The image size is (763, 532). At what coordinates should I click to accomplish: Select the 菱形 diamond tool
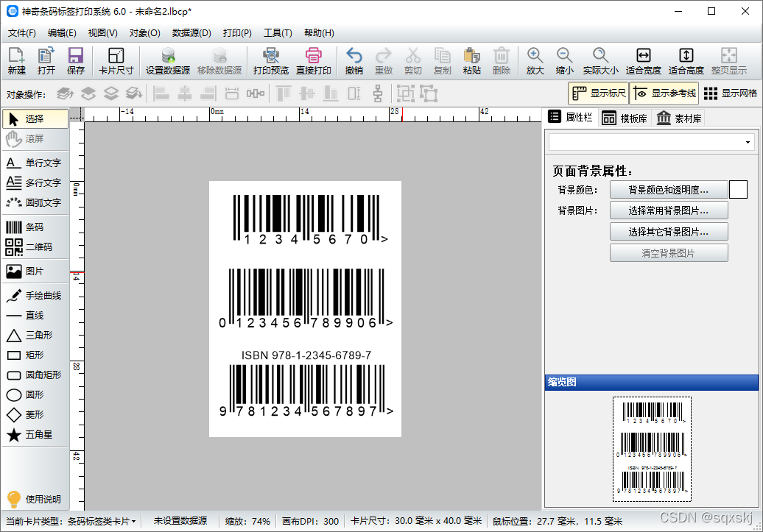[35, 415]
